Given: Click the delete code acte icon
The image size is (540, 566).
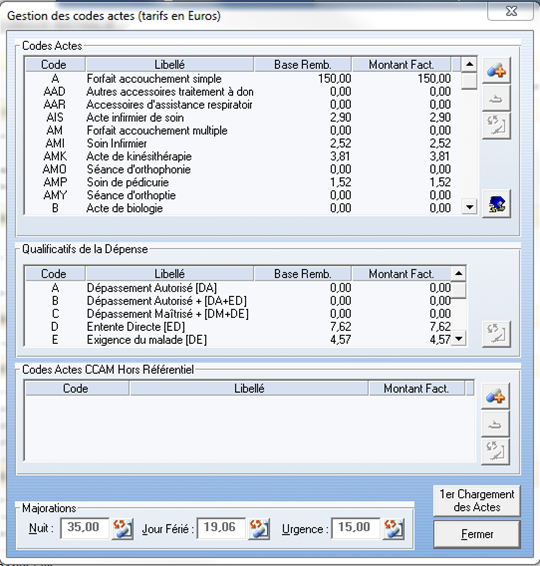Looking at the screenshot, I should [496, 98].
